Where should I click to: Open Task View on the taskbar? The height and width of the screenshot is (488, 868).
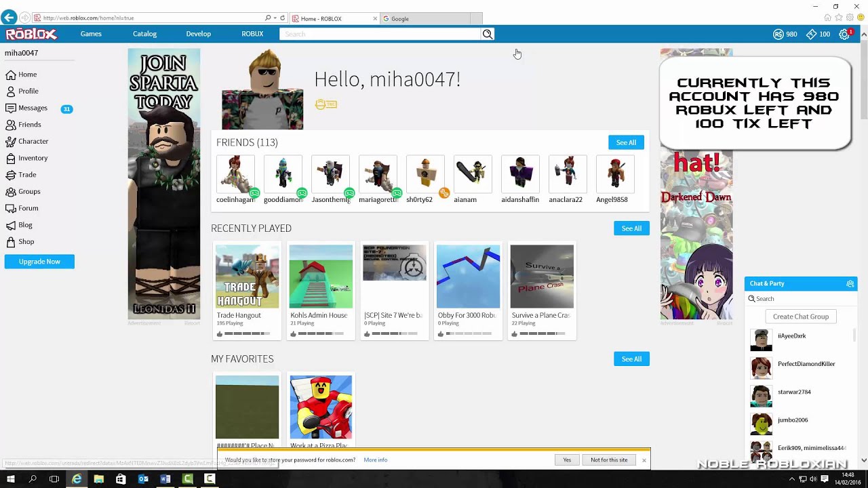click(54, 479)
